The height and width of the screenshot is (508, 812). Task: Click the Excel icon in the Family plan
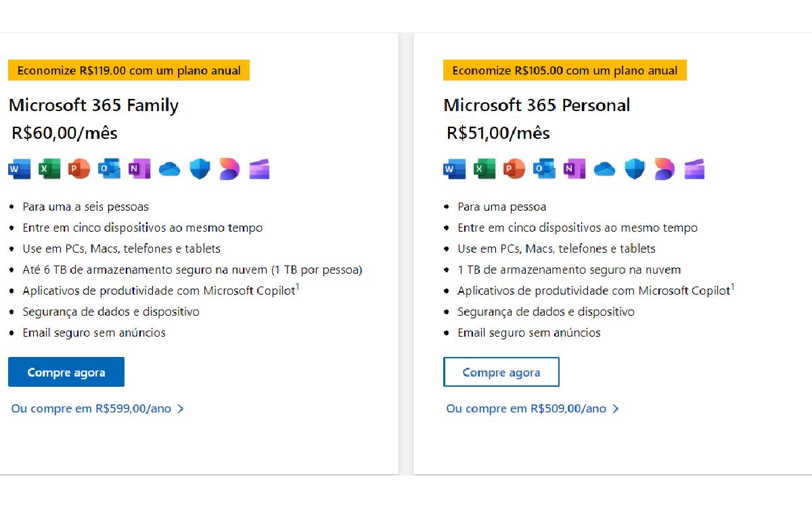pyautogui.click(x=49, y=169)
